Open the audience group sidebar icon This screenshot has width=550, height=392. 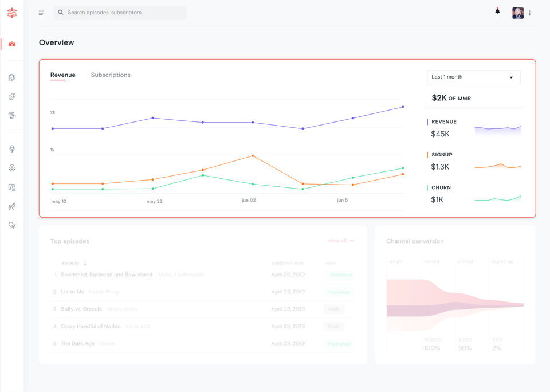(x=12, y=168)
